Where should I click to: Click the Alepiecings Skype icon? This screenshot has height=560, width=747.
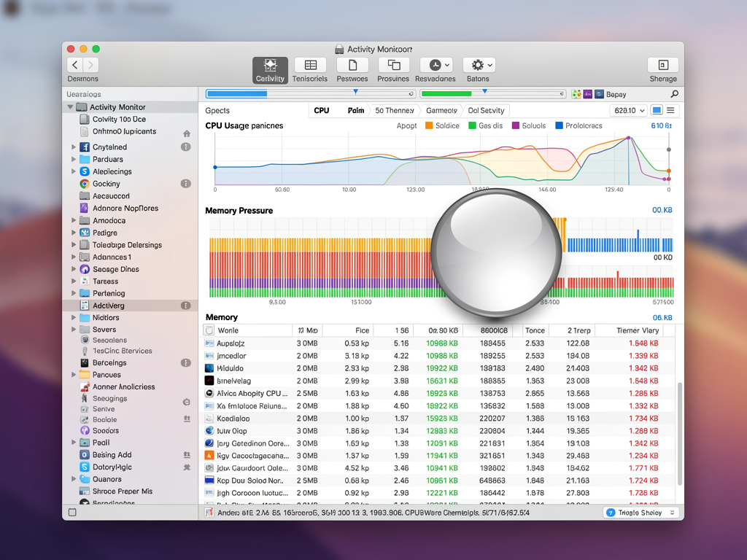85,171
